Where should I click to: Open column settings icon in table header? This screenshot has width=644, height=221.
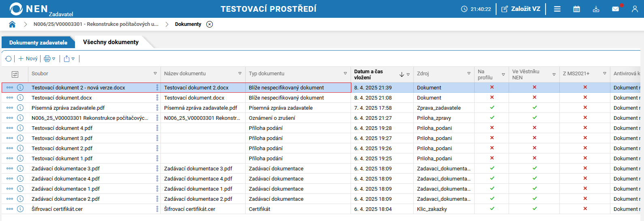click(15, 74)
